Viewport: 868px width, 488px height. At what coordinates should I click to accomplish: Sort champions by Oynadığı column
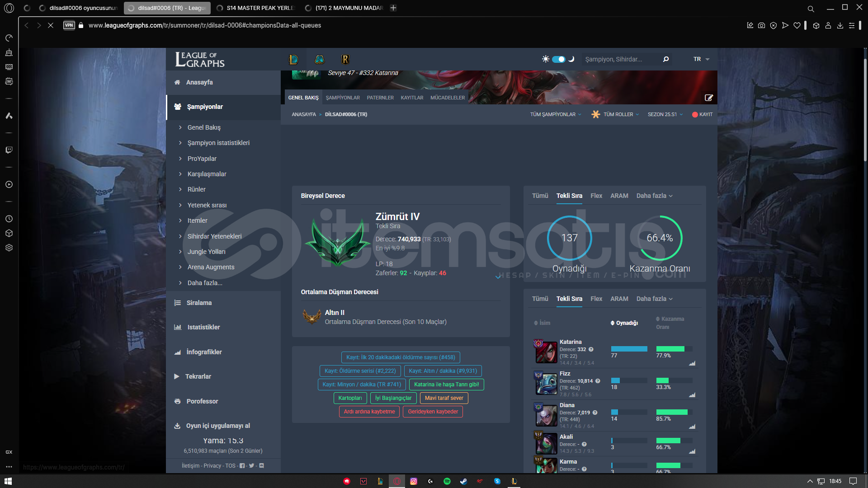pyautogui.click(x=624, y=323)
